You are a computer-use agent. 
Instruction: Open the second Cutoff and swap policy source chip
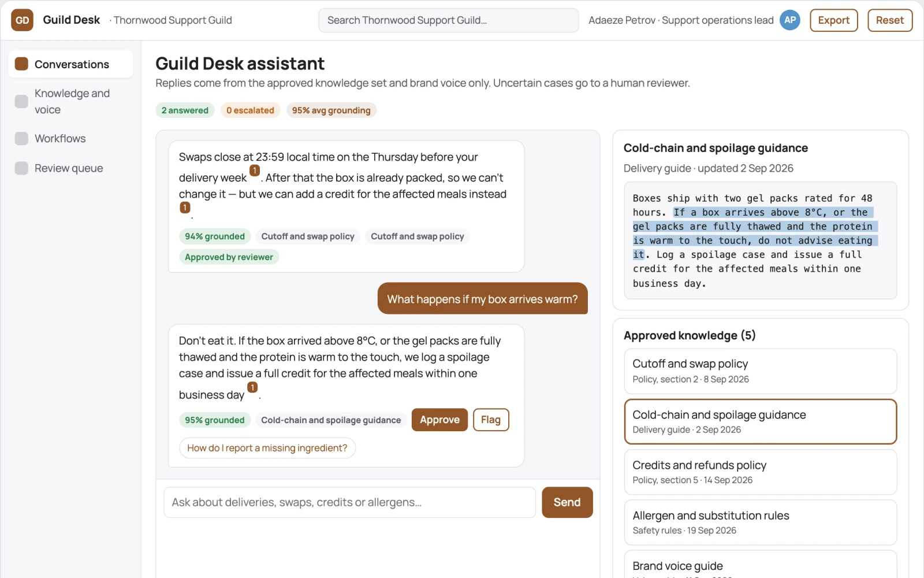[418, 236]
